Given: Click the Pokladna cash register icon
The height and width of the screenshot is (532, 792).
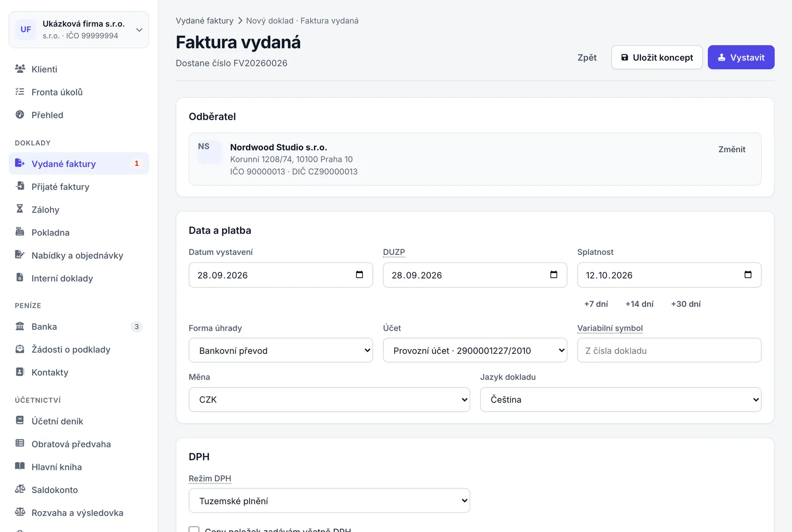Looking at the screenshot, I should point(20,232).
